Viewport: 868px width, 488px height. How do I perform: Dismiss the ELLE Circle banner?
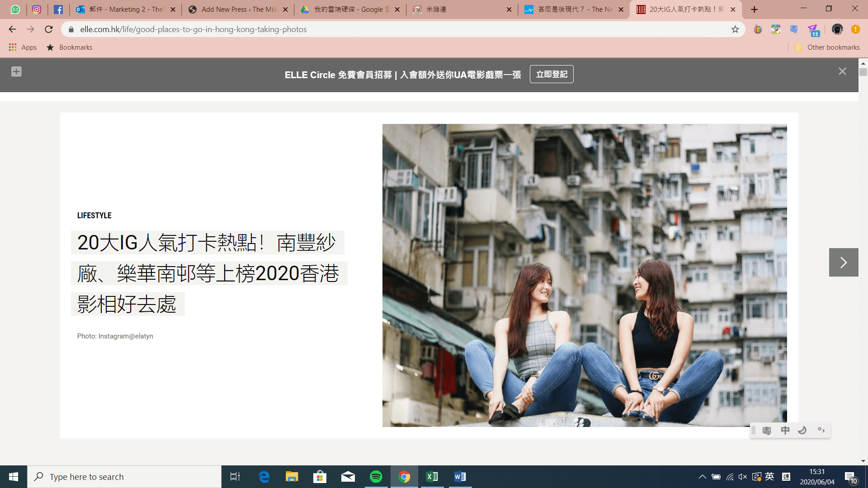pos(842,71)
